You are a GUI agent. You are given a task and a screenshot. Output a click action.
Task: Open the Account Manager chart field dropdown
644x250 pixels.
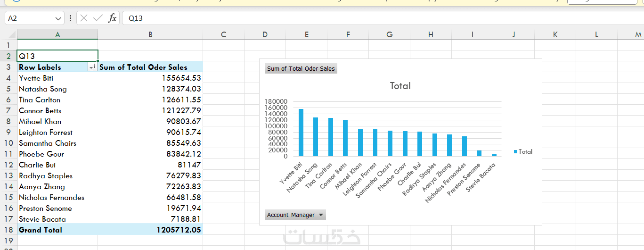(321, 215)
